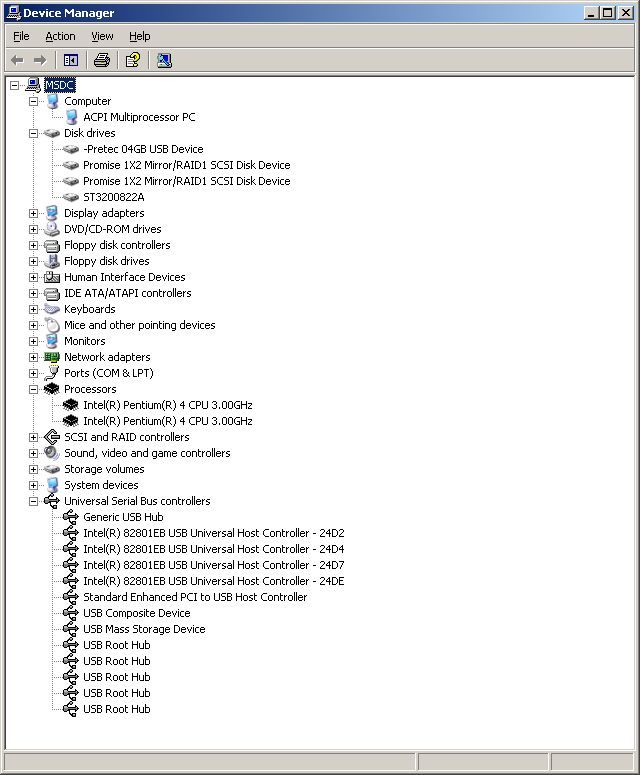Click the Ports (COM & LPT) plug icon
This screenshot has height=775, width=640.
click(52, 373)
